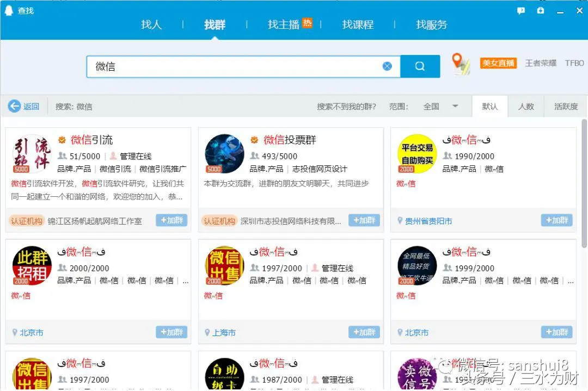The height and width of the screenshot is (391, 588).
Task: Open the 全网最低精品好货 dark avatar
Action: click(417, 265)
